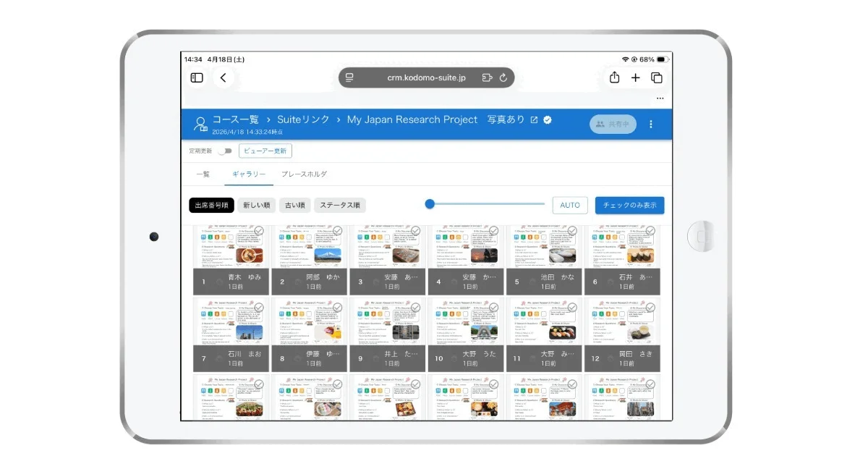Open a new Safari tab with plus icon
Image resolution: width=868 pixels, height=456 pixels.
(x=635, y=77)
